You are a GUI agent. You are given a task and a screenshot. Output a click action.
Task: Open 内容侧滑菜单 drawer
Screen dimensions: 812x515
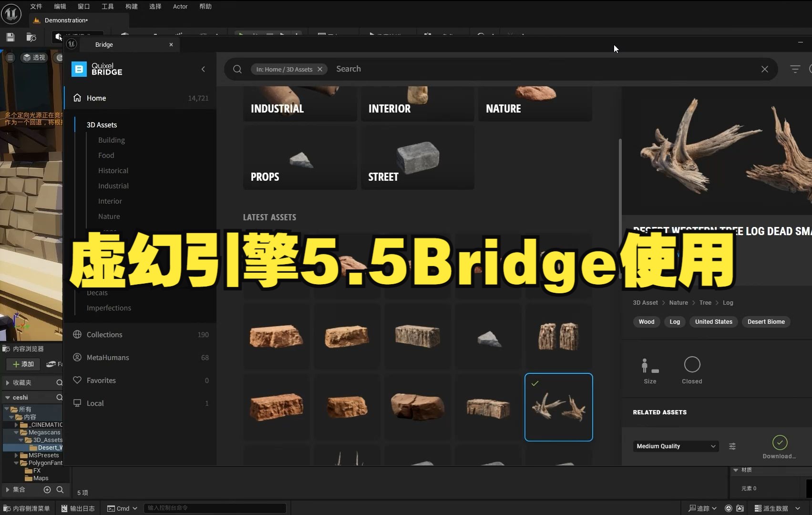[27, 508]
